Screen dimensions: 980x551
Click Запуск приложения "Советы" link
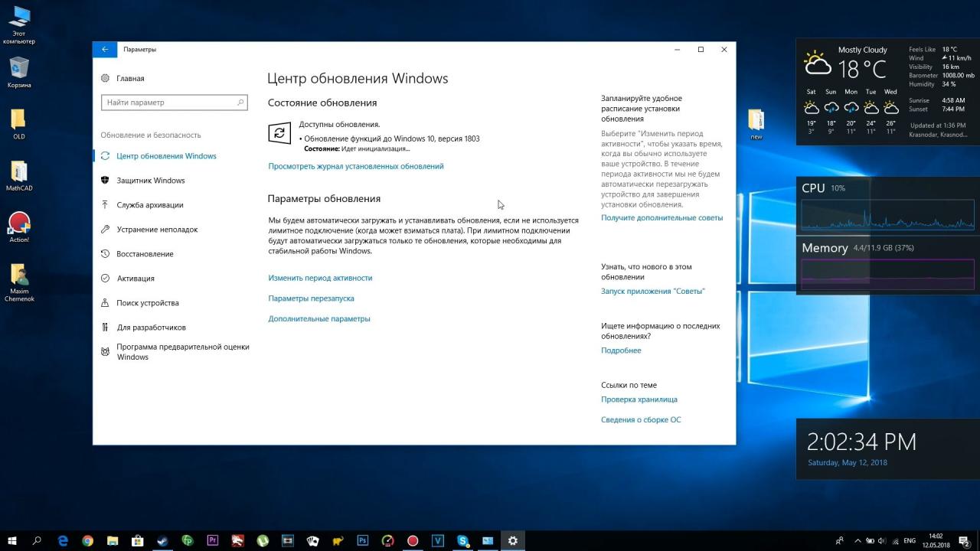click(653, 291)
